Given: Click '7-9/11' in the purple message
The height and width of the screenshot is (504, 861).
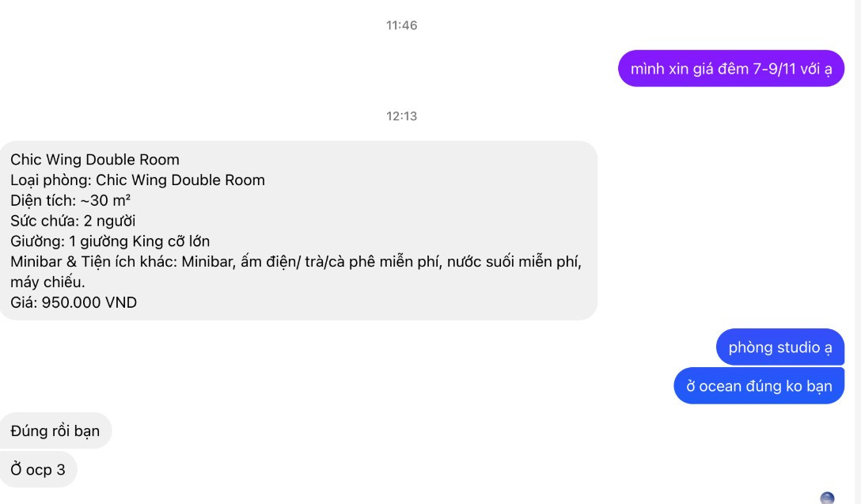Looking at the screenshot, I should tap(774, 69).
